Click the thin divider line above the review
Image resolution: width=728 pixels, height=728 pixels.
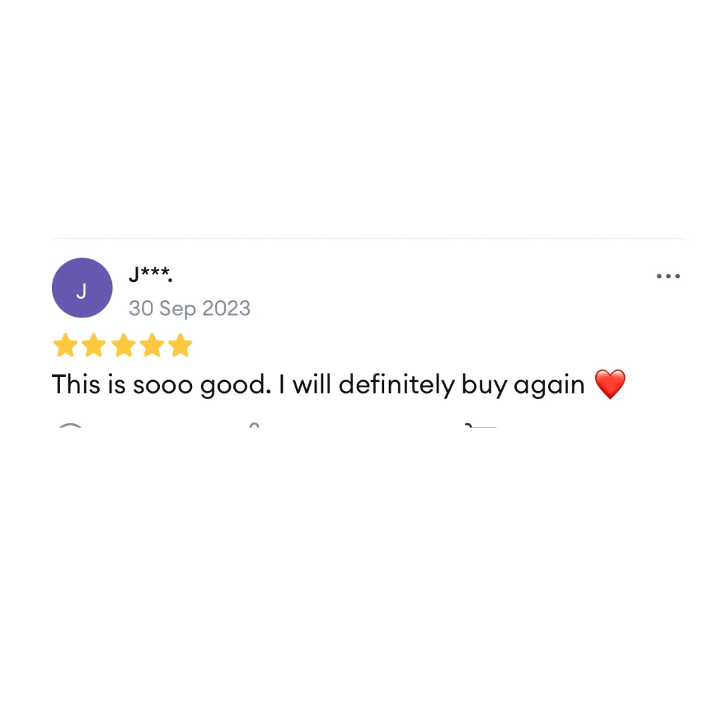(x=369, y=239)
